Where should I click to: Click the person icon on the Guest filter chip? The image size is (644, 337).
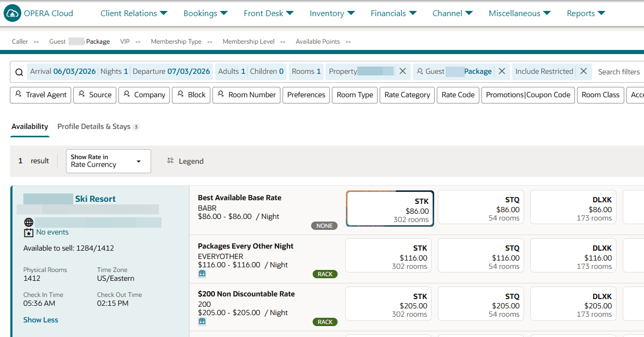click(420, 71)
